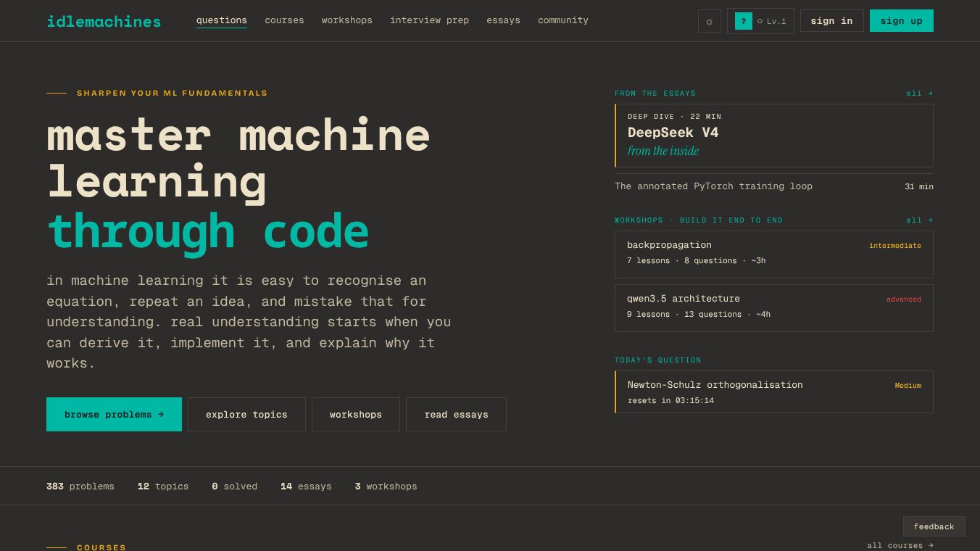Viewport: 980px width, 551px height.
Task: Open the backpropagation workshop card
Action: pos(774,254)
